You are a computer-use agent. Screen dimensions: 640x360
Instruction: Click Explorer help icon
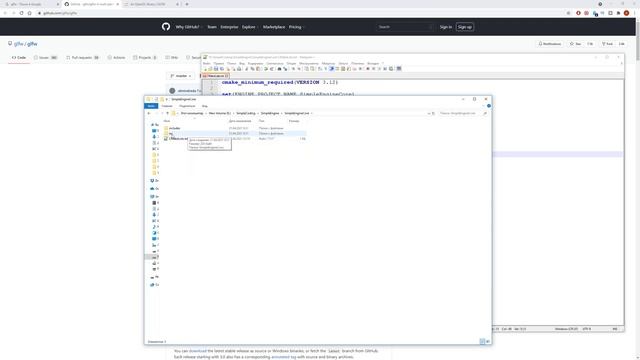pyautogui.click(x=489, y=106)
